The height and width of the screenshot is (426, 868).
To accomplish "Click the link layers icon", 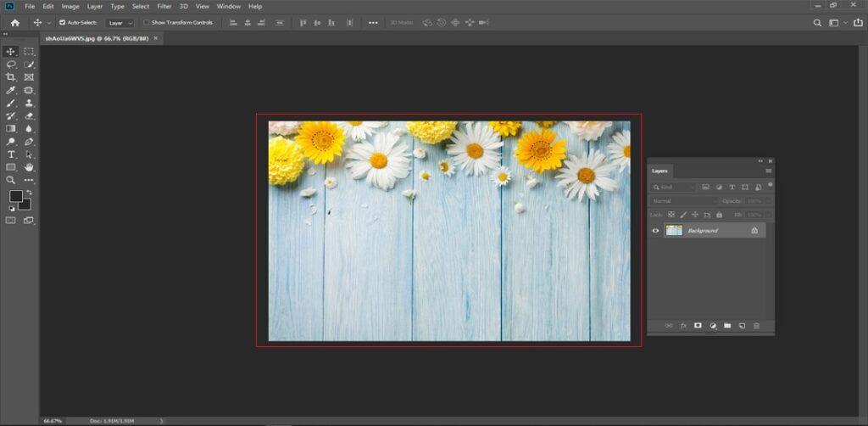I will (669, 326).
